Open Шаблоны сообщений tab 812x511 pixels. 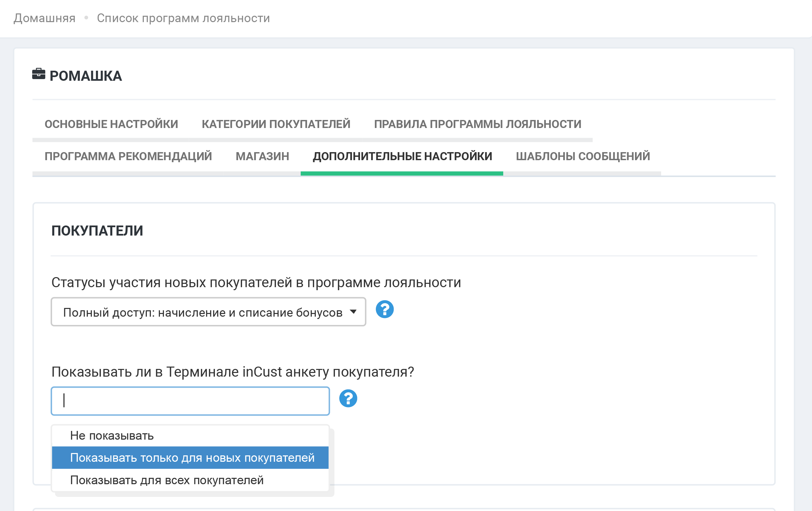tap(583, 156)
